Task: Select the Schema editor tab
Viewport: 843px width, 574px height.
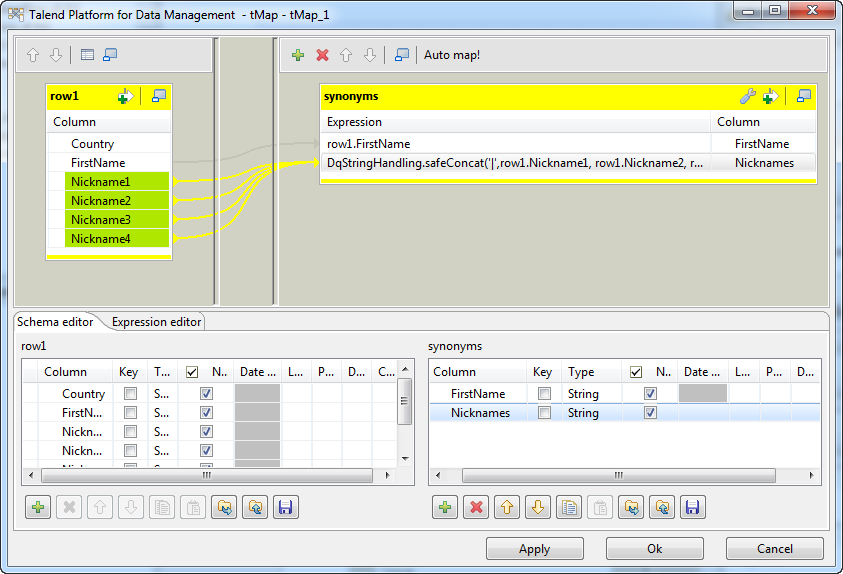Action: click(x=56, y=322)
